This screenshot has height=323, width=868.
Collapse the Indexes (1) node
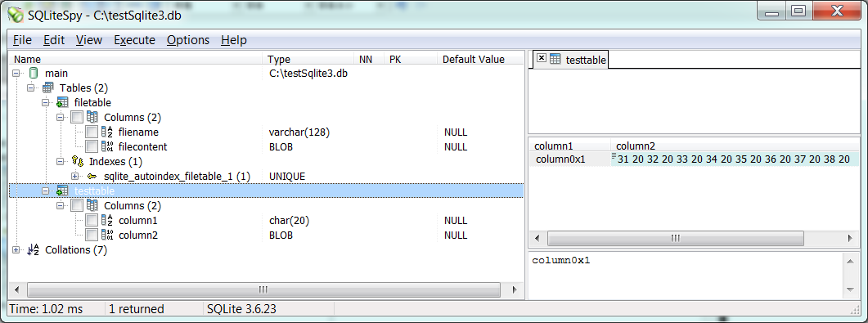click(61, 162)
